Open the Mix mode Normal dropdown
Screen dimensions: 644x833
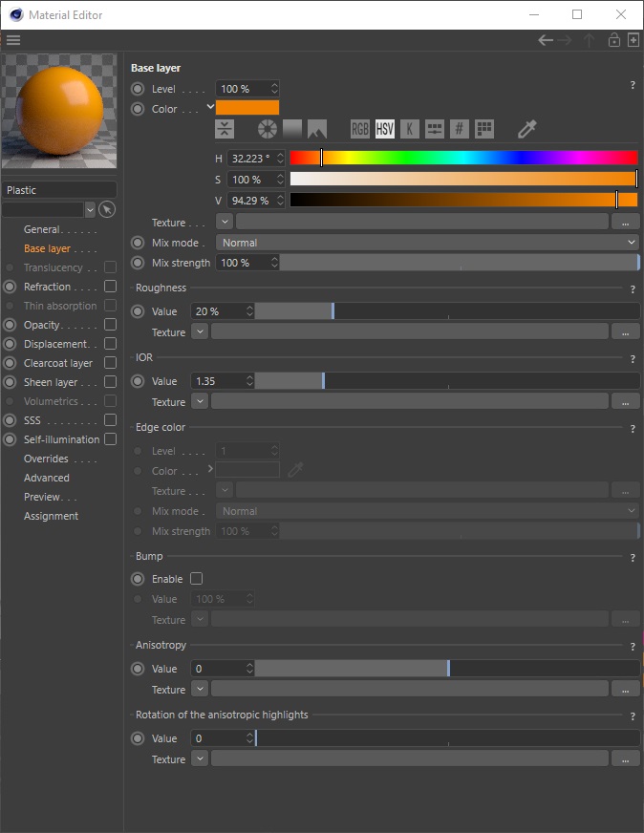coord(427,243)
